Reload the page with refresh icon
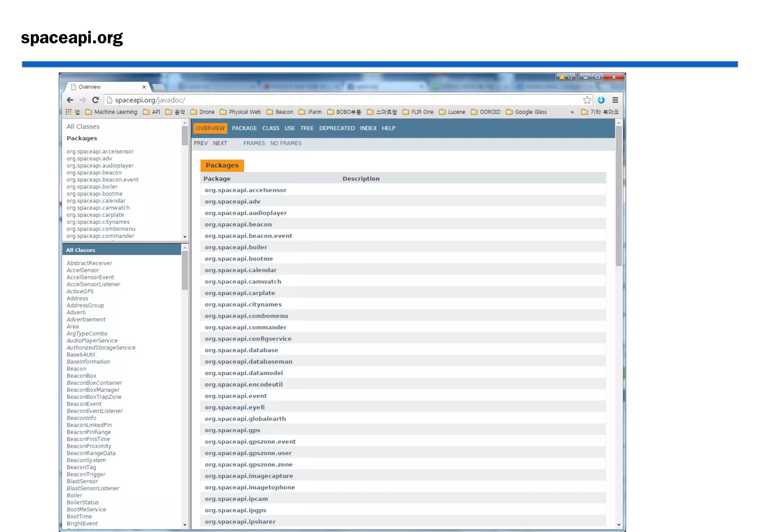This screenshot has width=769, height=532. point(95,100)
